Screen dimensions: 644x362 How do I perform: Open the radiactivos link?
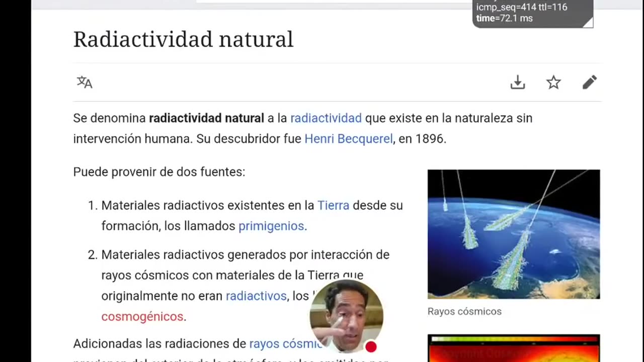[256, 296]
